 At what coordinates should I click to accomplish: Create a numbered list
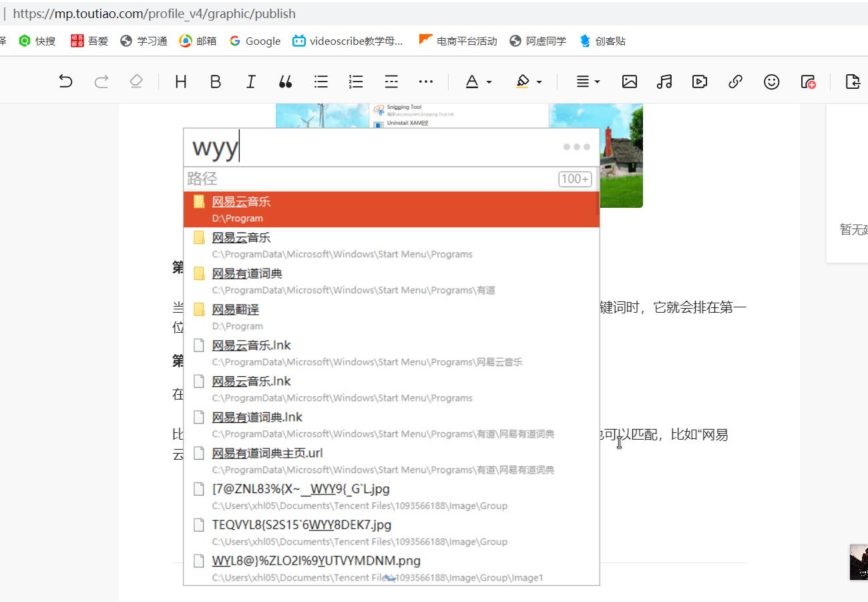point(355,81)
